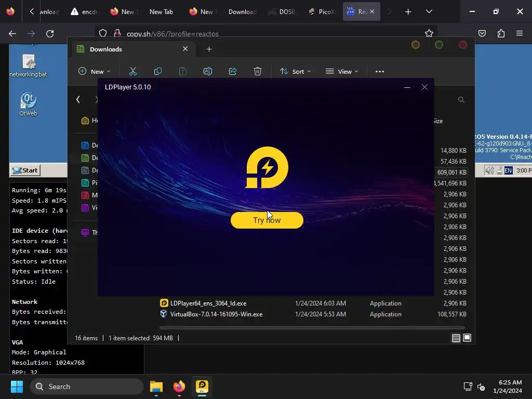Open the See more ellipsis menu

pyautogui.click(x=380, y=71)
